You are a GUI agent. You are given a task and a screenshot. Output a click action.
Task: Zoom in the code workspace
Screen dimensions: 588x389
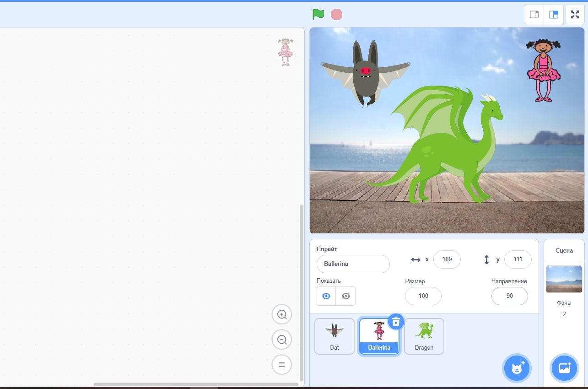click(x=282, y=314)
